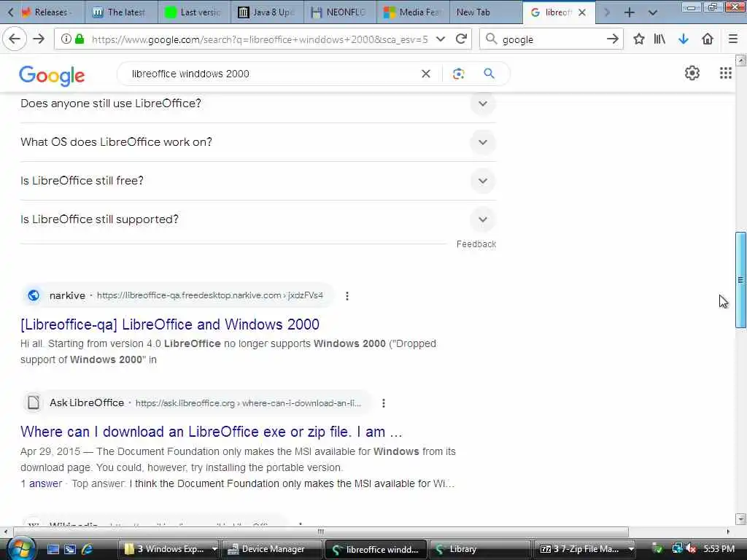This screenshot has height=560, width=747.
Task: Open '[Libreoffice-qa] LibreOffice and Windows 2000' result
Action: [x=169, y=324]
